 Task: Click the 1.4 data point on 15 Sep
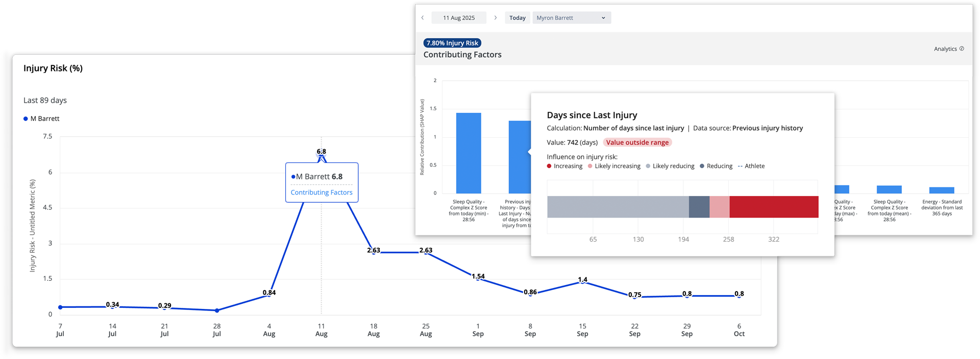pos(582,282)
